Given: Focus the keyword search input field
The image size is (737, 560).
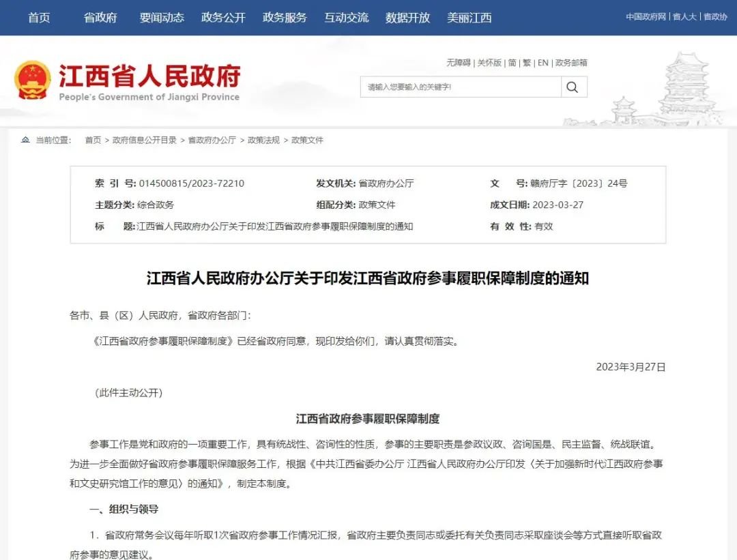Looking at the screenshot, I should coord(461,87).
